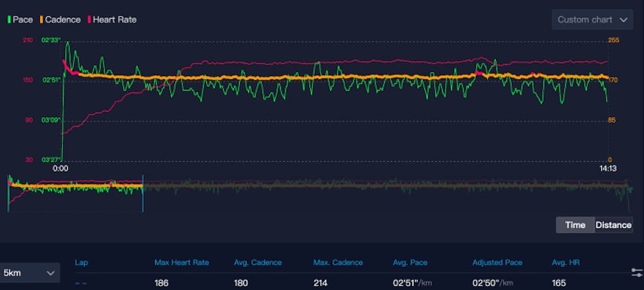This screenshot has width=644, height=290.
Task: Toggle the Pace series in legend
Action: (x=22, y=19)
